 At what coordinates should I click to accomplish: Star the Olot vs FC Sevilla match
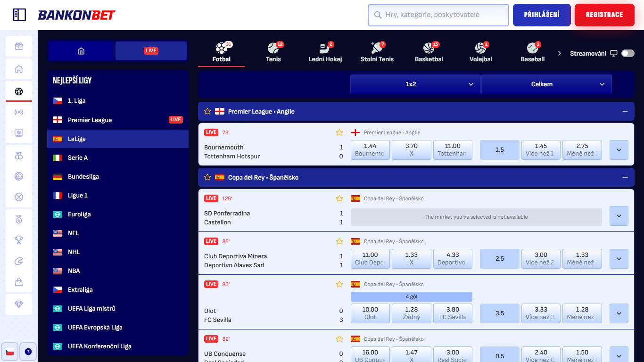(x=339, y=284)
